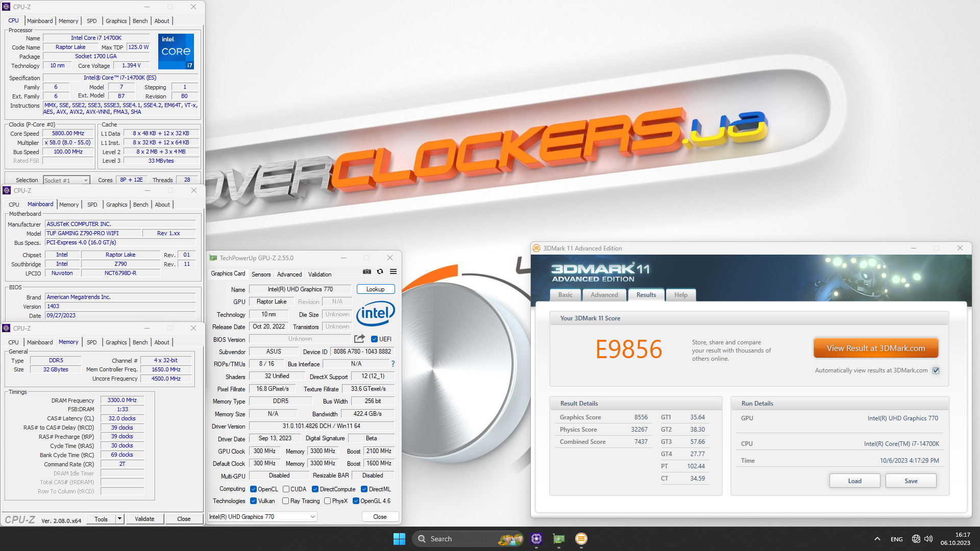Open the SPD tab in CPU-Z Mainboard window

click(x=92, y=205)
